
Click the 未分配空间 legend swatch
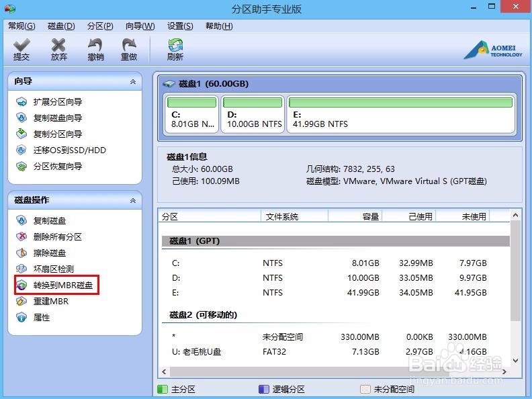pos(365,389)
